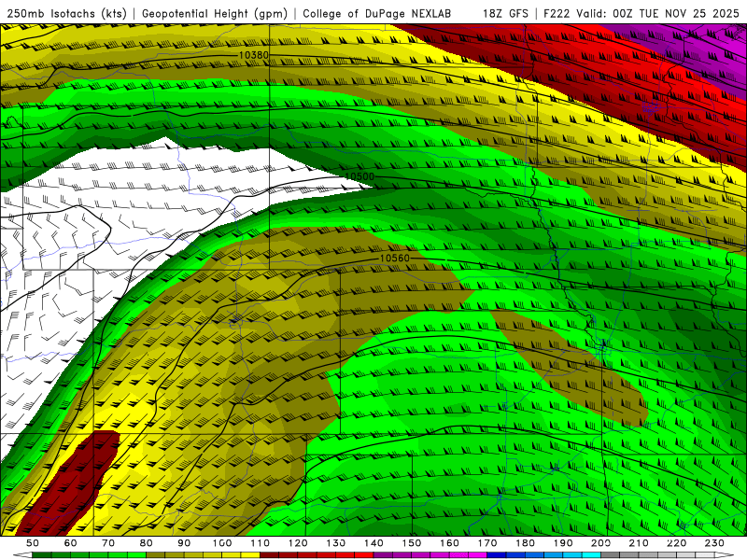This screenshot has width=747, height=560.
Task: Click the '250mb Isotachs (kts)' title text
Action: (66, 14)
